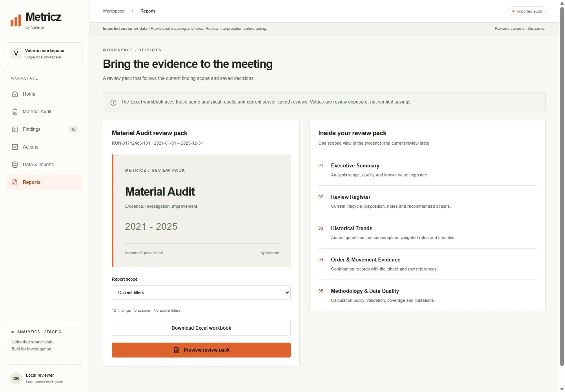Click the Data & imports database icon
The image size is (565, 392).
tap(15, 165)
